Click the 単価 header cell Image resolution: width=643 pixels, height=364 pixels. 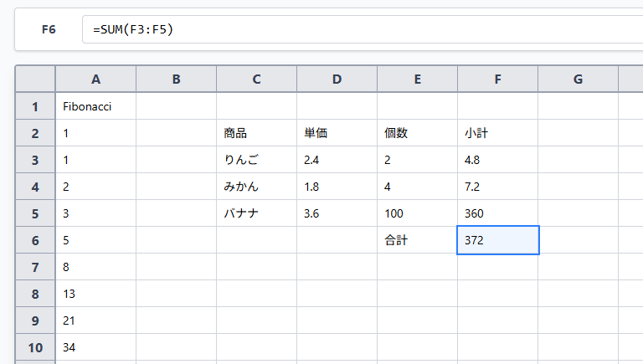pyautogui.click(x=337, y=133)
